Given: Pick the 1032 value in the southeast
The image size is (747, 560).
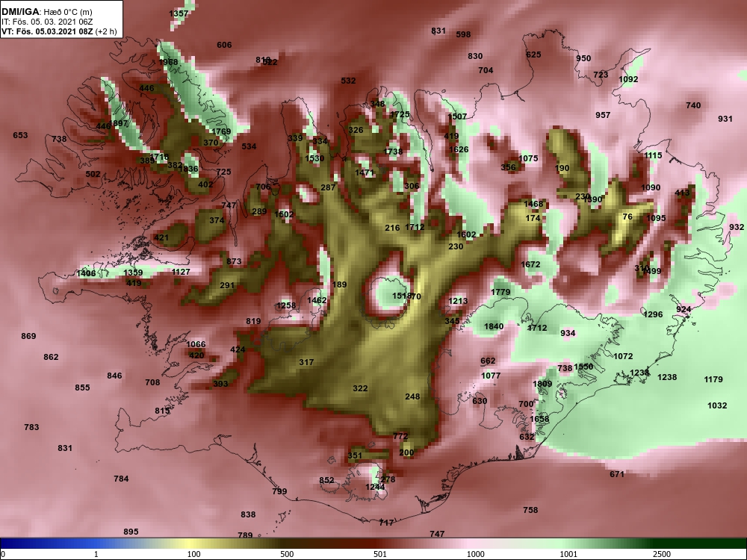Looking at the screenshot, I should pos(717,405).
